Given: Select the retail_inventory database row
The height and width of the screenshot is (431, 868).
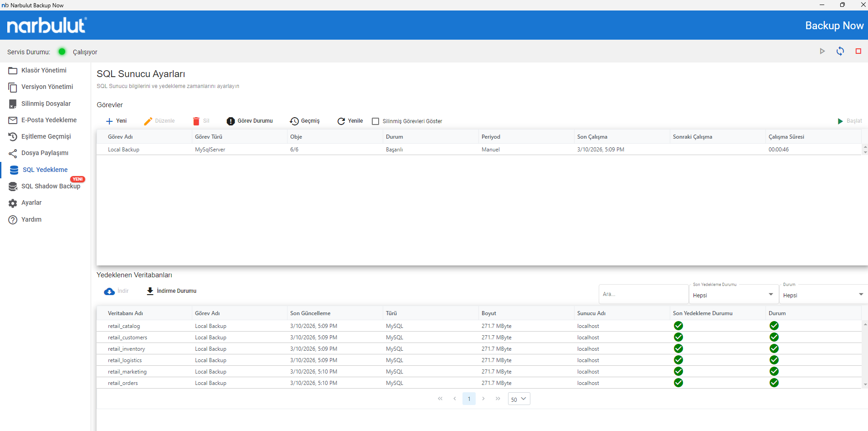Looking at the screenshot, I should pyautogui.click(x=126, y=349).
